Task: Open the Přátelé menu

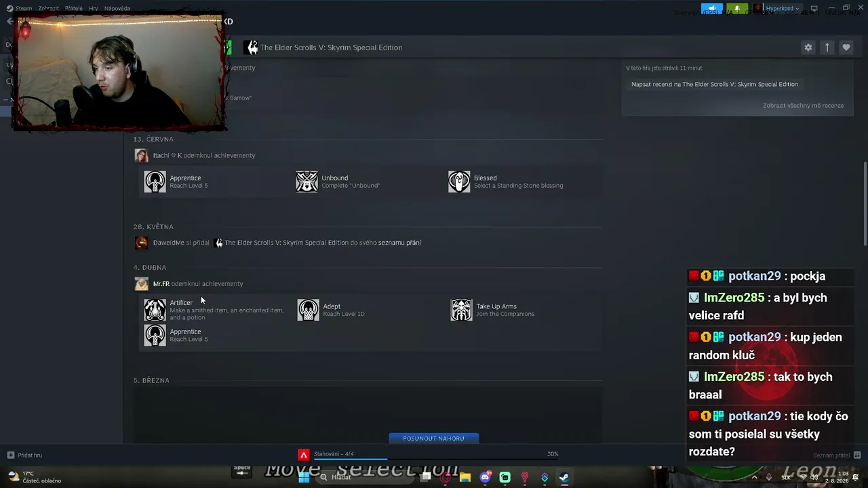Action: (x=74, y=9)
